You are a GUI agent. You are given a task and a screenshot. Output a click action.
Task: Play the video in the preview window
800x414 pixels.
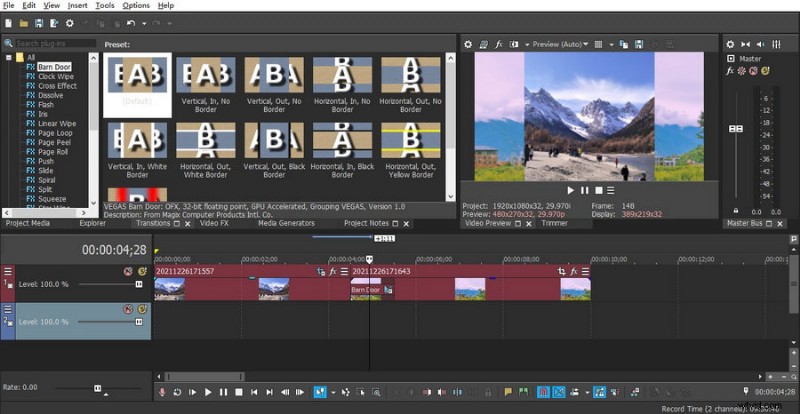570,190
